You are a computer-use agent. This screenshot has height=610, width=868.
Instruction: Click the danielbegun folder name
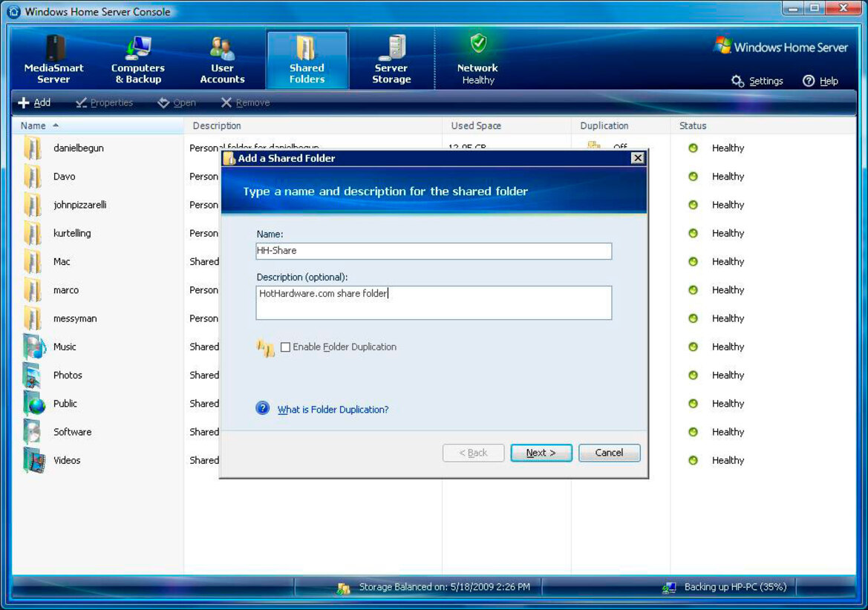(79, 148)
